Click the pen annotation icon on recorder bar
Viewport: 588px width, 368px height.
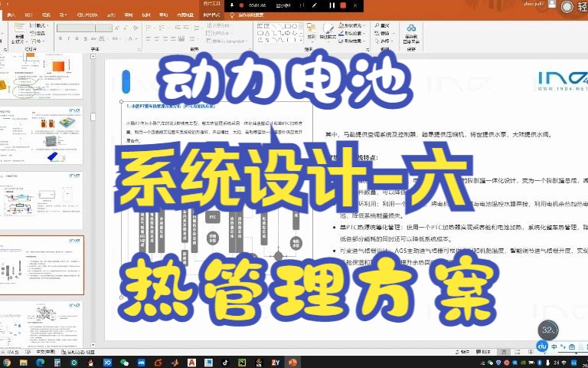coord(314,5)
